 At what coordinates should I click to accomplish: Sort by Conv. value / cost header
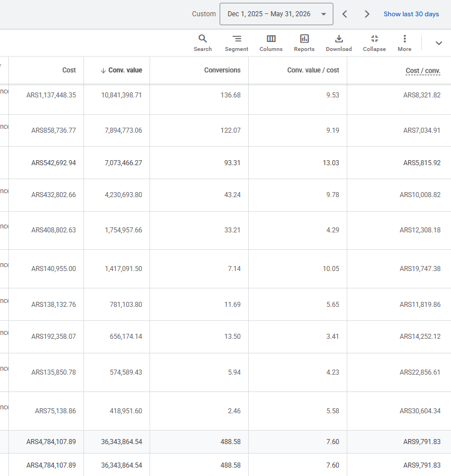[313, 70]
